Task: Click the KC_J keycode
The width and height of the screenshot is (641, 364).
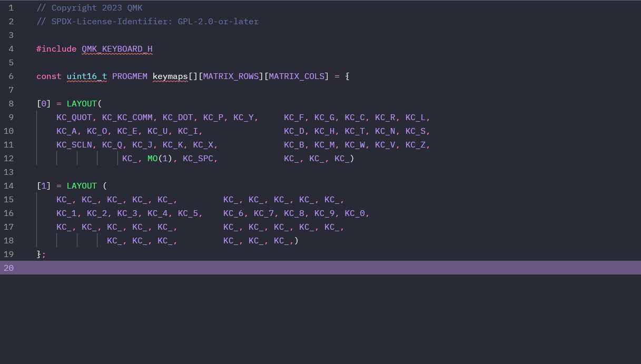Action: pyautogui.click(x=142, y=145)
